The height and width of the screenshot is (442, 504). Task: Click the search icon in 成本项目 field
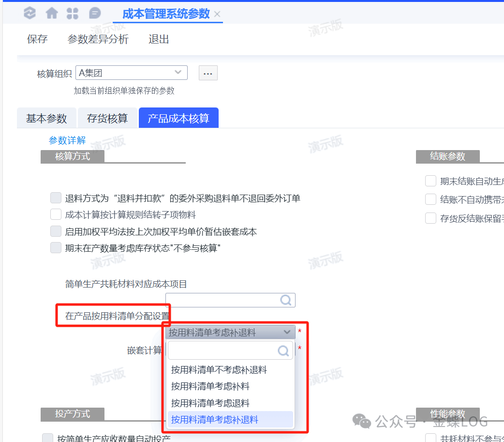point(286,300)
